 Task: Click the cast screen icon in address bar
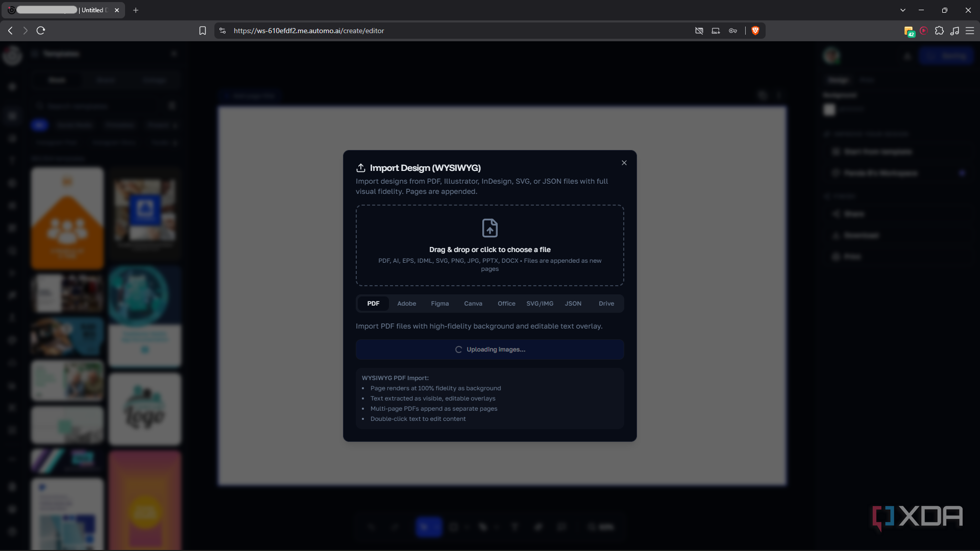716,31
